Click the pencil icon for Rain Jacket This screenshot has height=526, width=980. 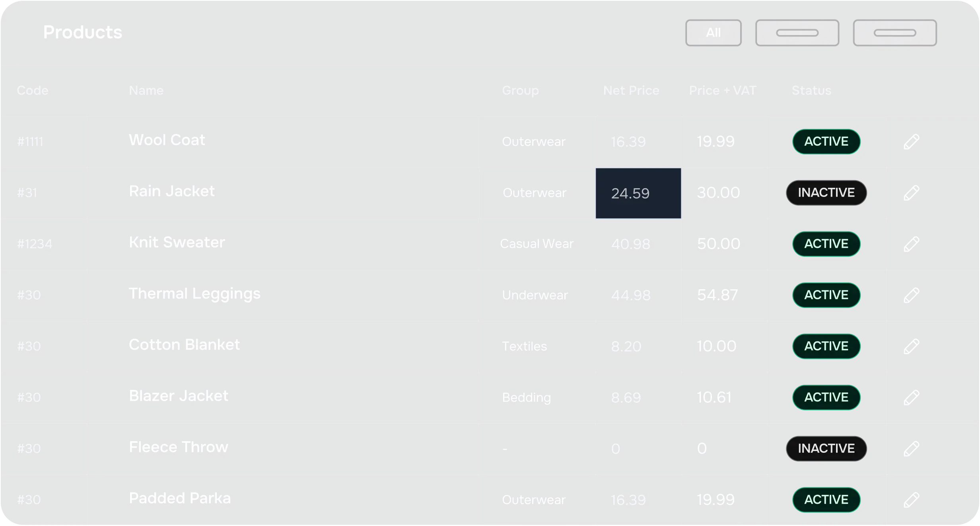(x=911, y=193)
